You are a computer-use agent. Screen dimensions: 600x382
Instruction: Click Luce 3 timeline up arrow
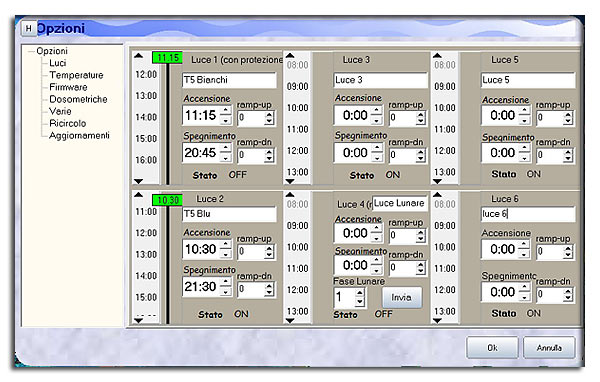[290, 56]
